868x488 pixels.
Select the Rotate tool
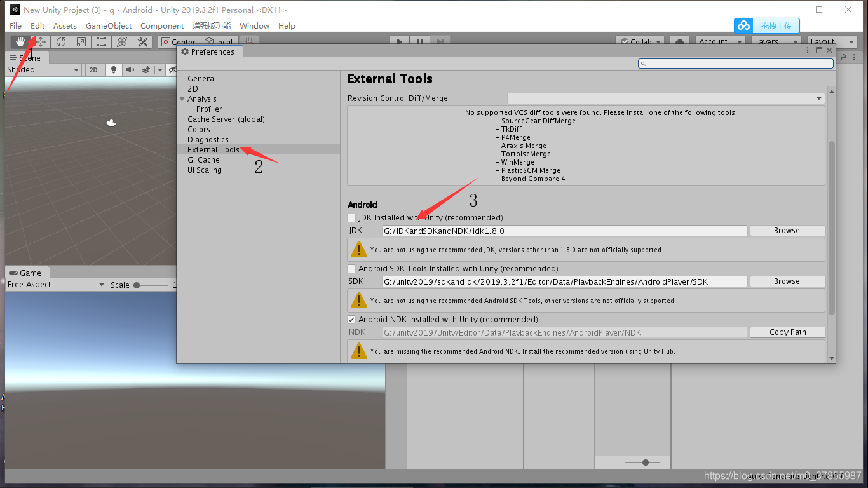point(60,41)
